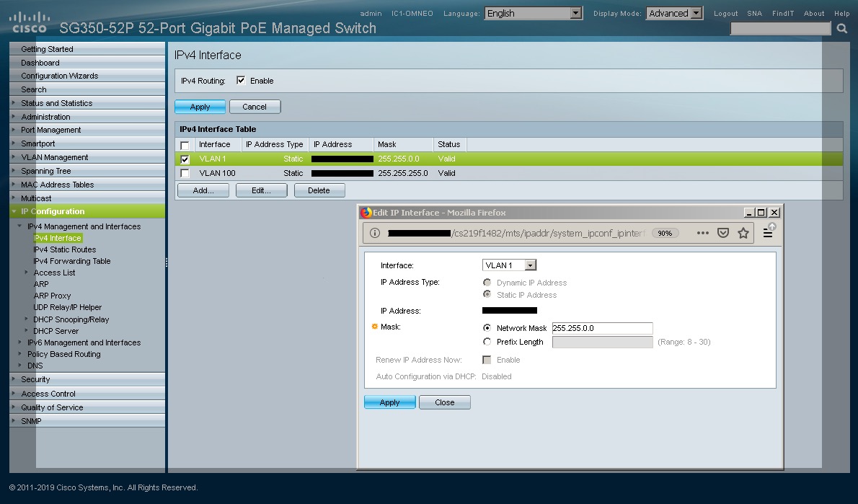The image size is (858, 504).
Task: Open the About link
Action: (814, 13)
